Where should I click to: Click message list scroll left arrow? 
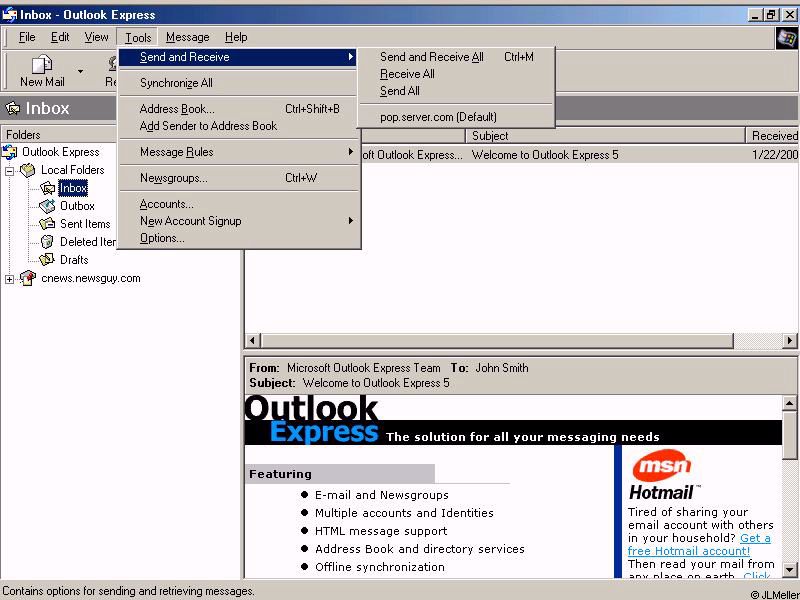coord(253,340)
